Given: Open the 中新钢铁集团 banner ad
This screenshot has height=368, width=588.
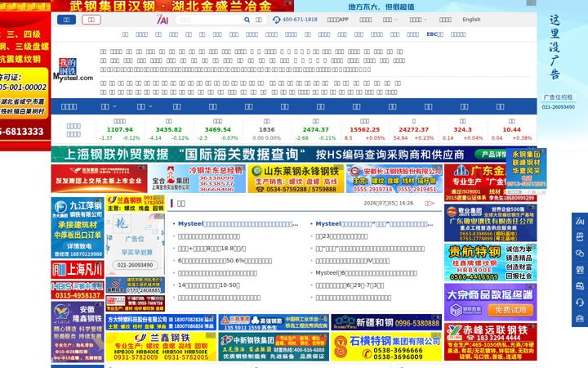Looking at the screenshot, I should tap(274, 347).
